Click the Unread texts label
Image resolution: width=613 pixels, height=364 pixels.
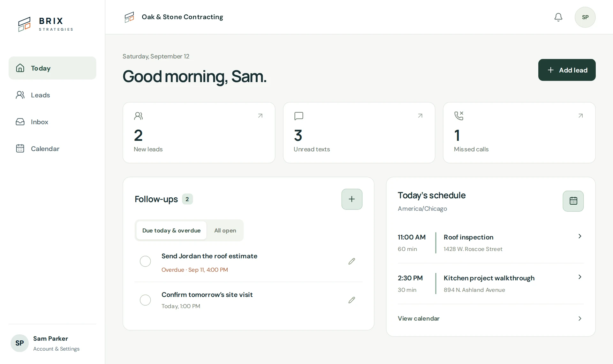(312, 149)
